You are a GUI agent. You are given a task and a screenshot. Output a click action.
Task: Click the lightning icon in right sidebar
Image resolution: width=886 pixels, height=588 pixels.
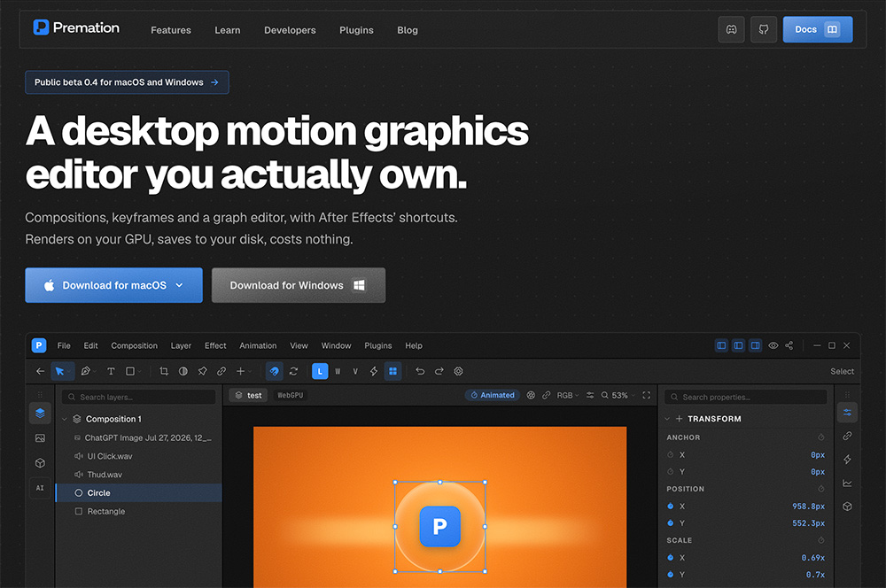click(x=847, y=460)
